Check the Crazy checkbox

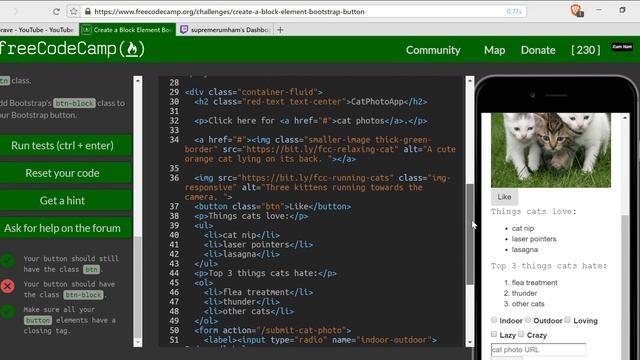click(521, 334)
